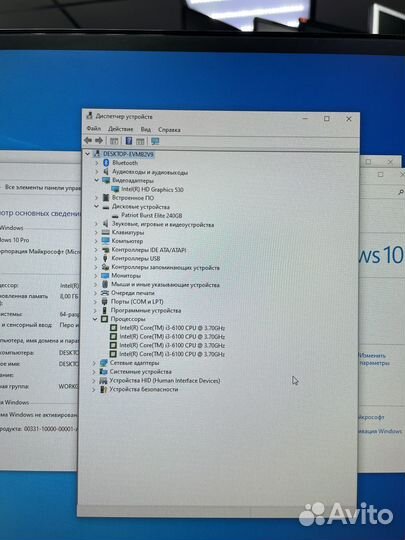Click the Patriot Burst Elite 240GB disk icon
405x540 pixels.
[x=115, y=216]
